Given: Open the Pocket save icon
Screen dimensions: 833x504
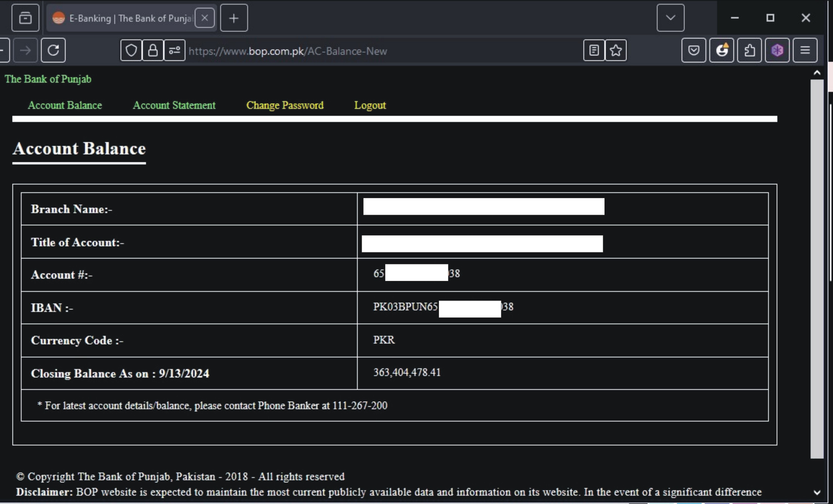Looking at the screenshot, I should [693, 51].
